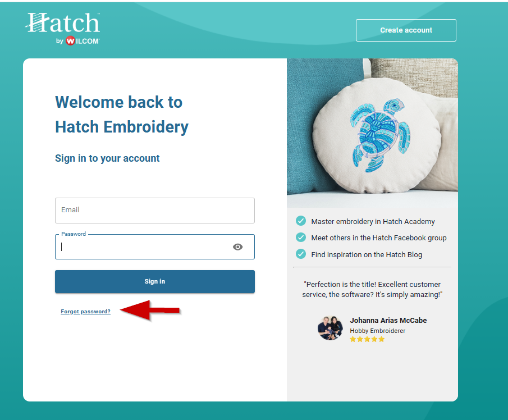Click the Facebook group checkmark icon
This screenshot has height=420, width=508.
(x=301, y=238)
